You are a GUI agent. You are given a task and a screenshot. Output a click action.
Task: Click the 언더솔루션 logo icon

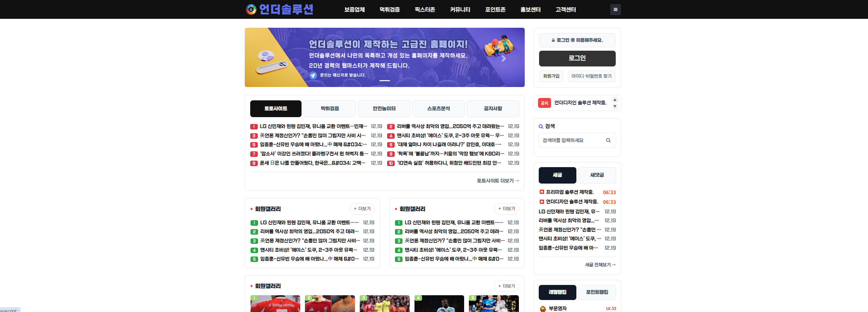pyautogui.click(x=251, y=10)
